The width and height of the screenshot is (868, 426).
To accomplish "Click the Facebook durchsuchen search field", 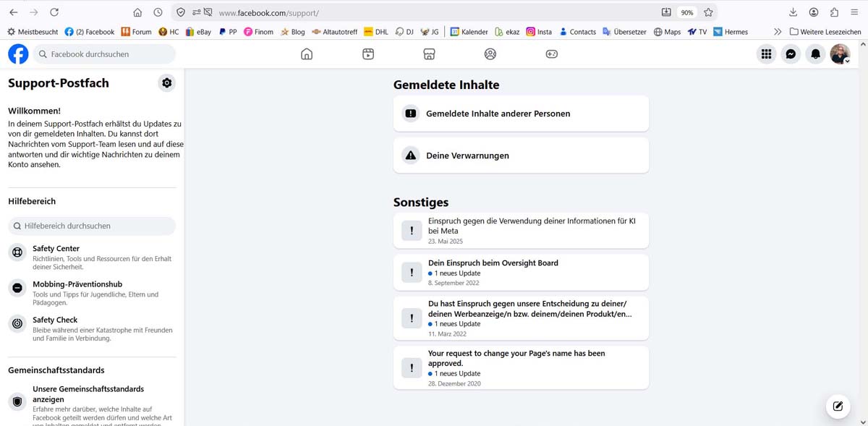I will click(x=103, y=54).
